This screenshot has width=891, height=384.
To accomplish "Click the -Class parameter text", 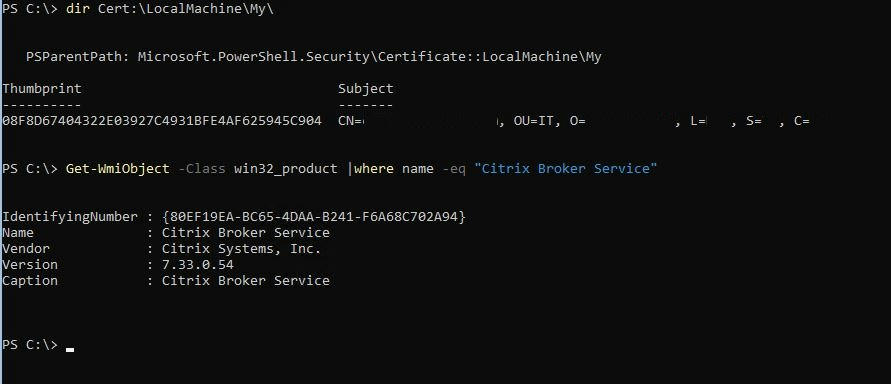I will pyautogui.click(x=202, y=169).
